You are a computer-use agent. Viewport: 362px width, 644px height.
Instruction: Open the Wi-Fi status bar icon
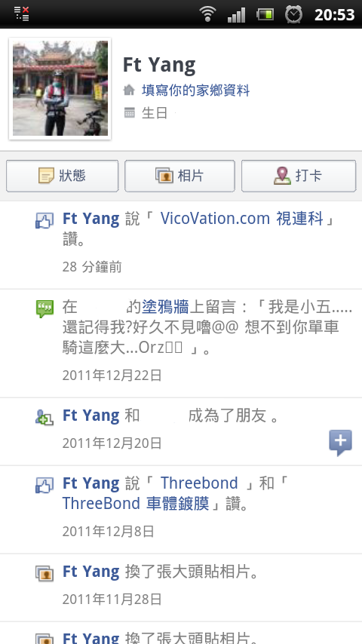[208, 14]
